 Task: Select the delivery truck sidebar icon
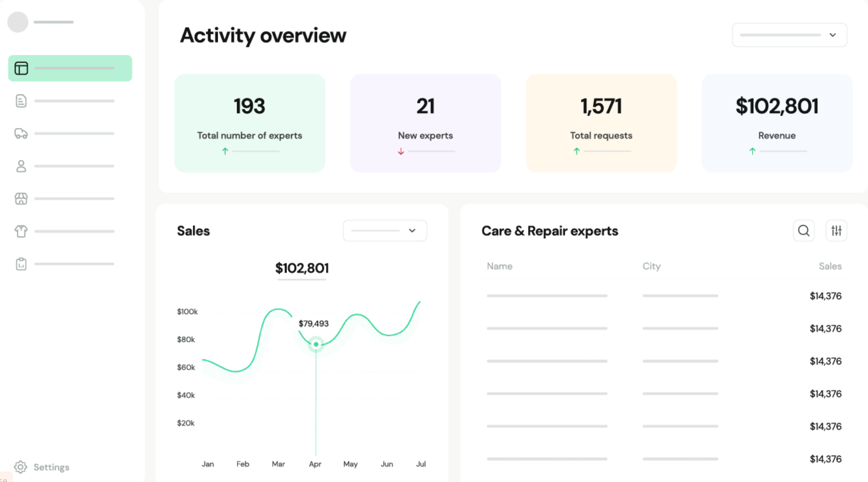[x=21, y=133]
